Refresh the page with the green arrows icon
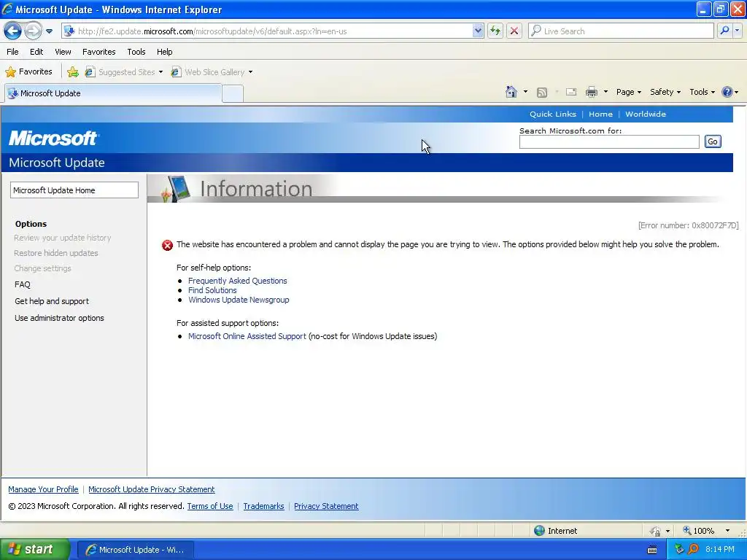The image size is (747, 560). (x=495, y=31)
